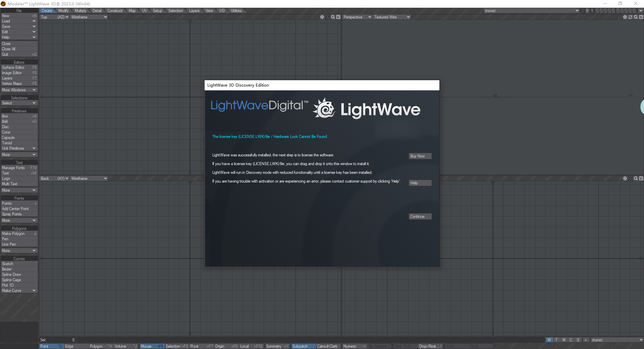Select Point selection mode
This screenshot has height=349, width=644.
(x=51, y=346)
